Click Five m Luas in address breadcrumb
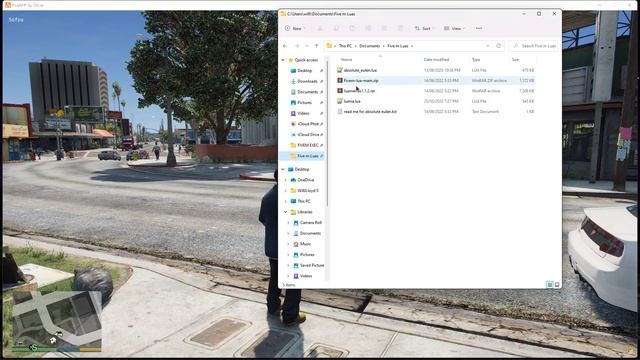 (x=398, y=46)
